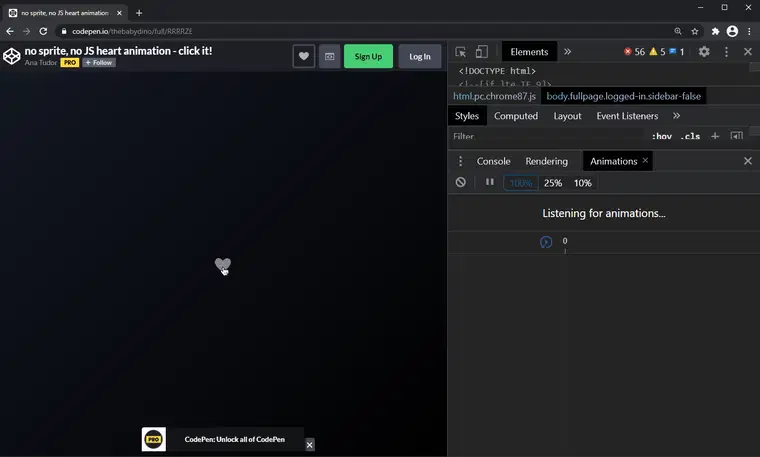The image size is (760, 457).
Task: Open the browser extensions puzzle icon
Action: coord(715,31)
